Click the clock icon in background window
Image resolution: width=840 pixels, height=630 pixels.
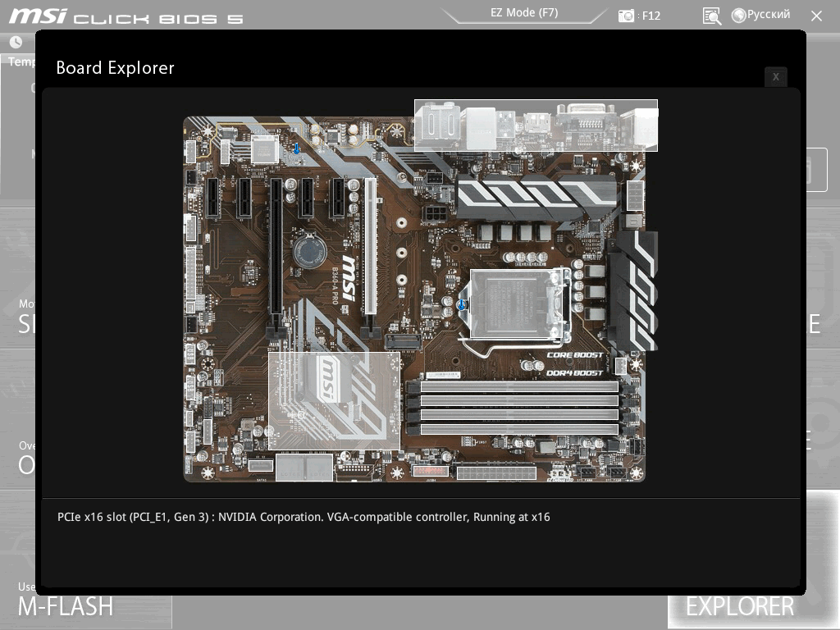(16, 42)
